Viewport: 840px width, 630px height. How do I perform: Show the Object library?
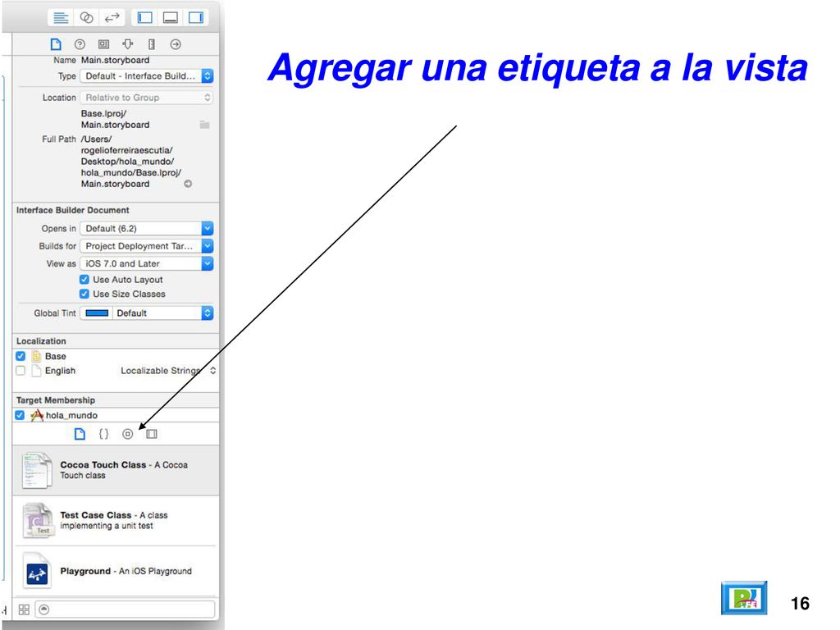pyautogui.click(x=127, y=434)
